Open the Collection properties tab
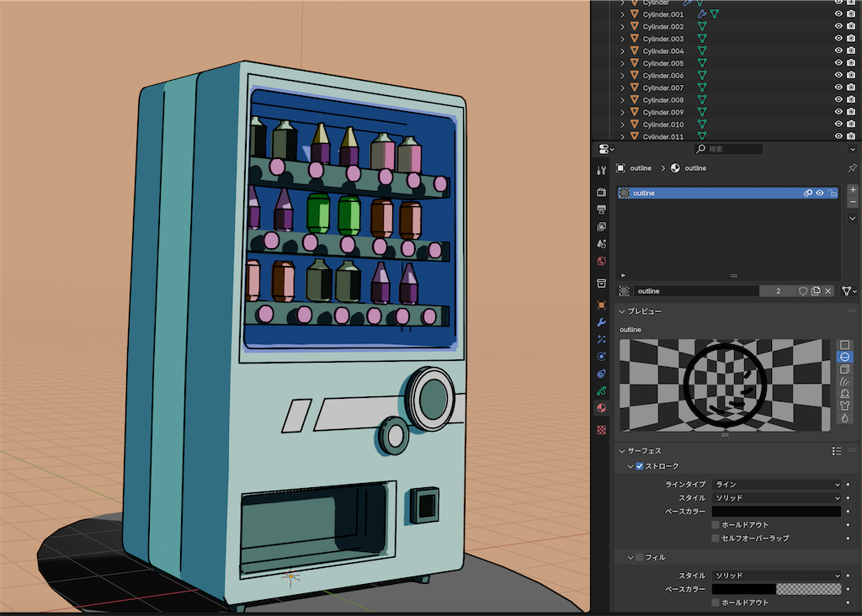This screenshot has width=862, height=616. [601, 284]
